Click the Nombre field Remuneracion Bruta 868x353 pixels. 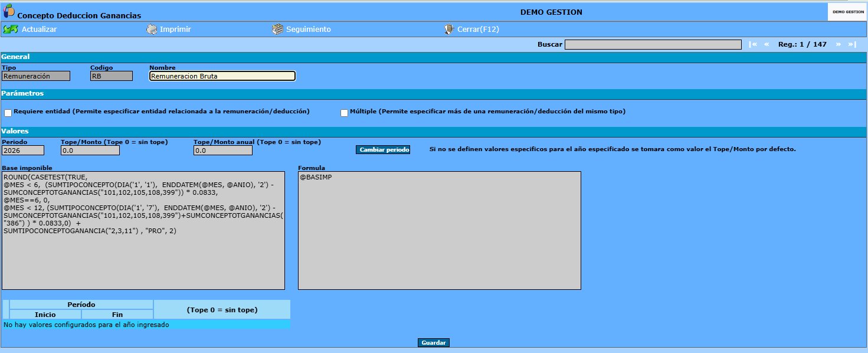point(222,76)
